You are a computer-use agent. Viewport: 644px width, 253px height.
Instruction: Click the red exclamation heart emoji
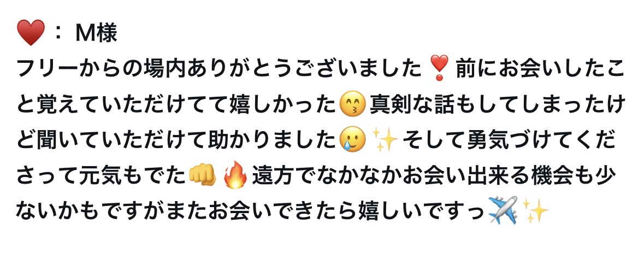(437, 68)
